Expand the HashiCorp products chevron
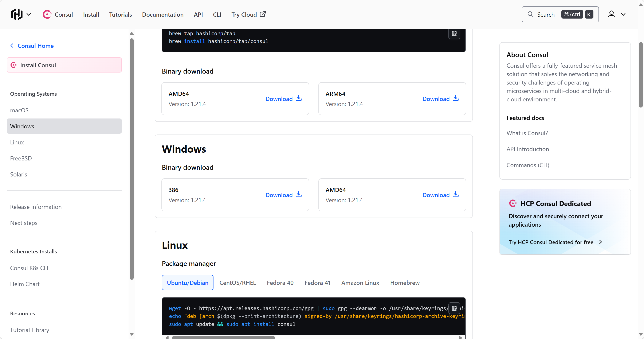Screen dimensions: 644x339 click(29, 14)
